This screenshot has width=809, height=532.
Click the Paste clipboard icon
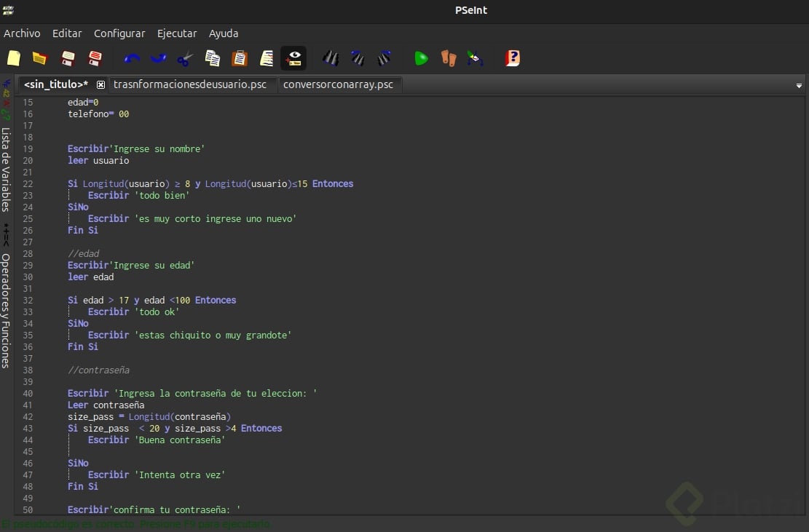coord(240,58)
